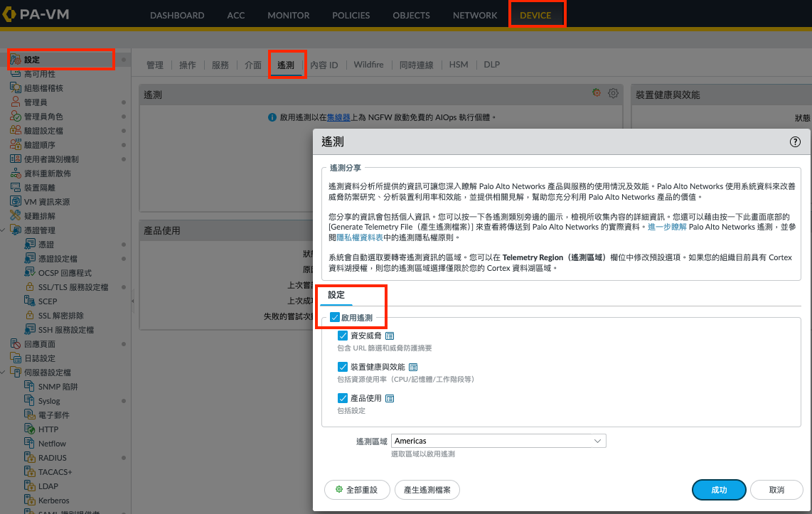Open the HSM sub-tab

pos(459,65)
